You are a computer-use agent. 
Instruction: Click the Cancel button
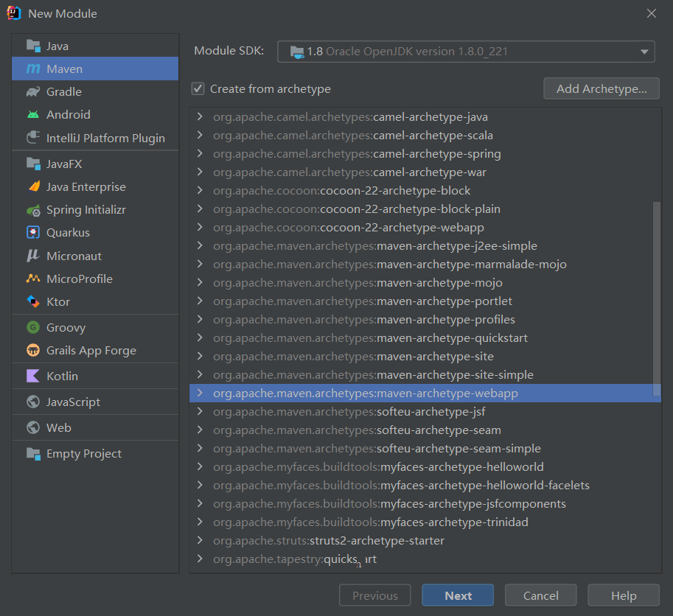[x=541, y=595]
